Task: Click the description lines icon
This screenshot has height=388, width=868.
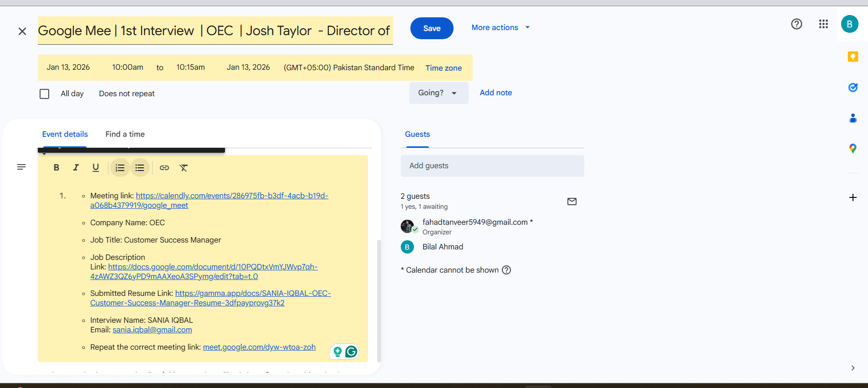Action: pos(21,167)
